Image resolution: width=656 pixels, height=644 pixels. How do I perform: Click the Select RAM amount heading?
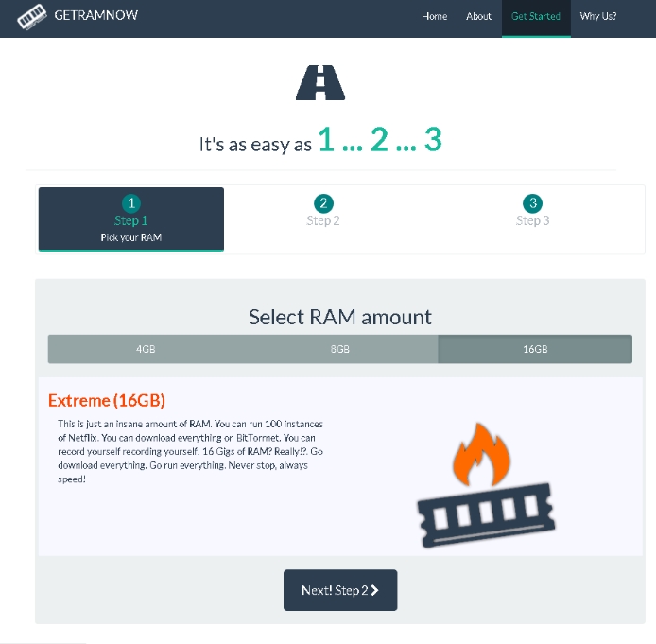(340, 317)
